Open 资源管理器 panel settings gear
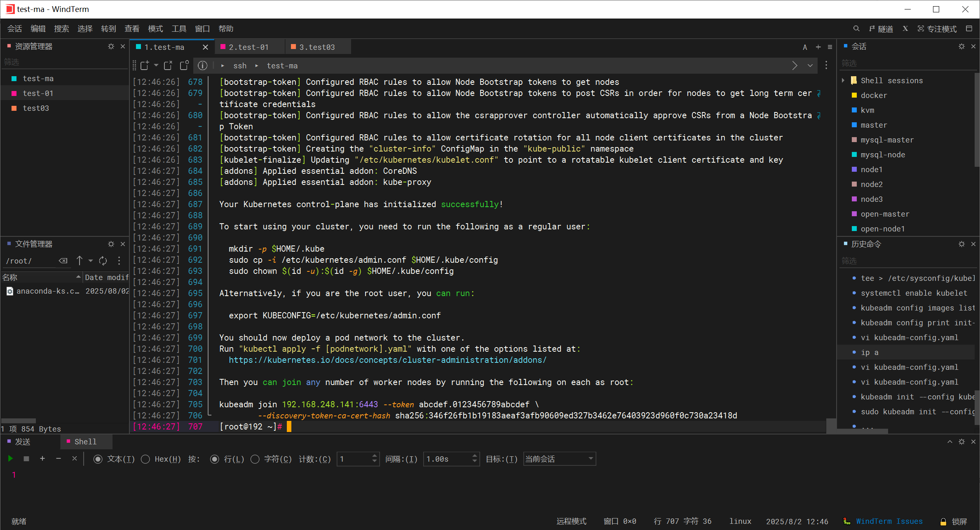Screen dimensions: 980x530 [x=111, y=47]
